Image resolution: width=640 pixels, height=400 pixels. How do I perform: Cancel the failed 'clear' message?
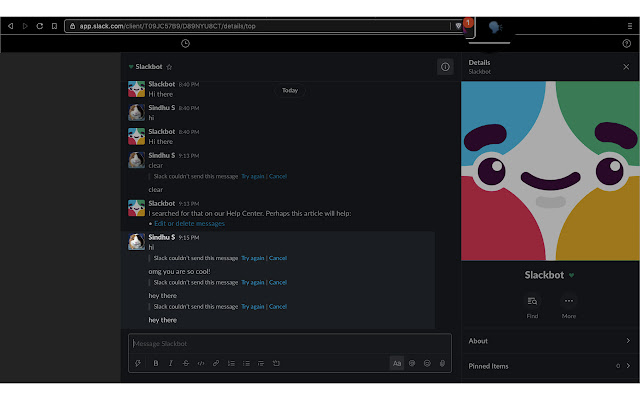coord(278,176)
